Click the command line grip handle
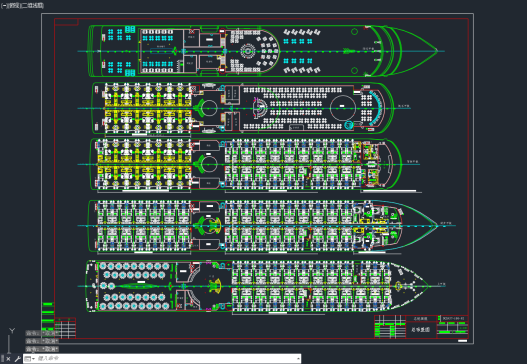 [2, 359]
